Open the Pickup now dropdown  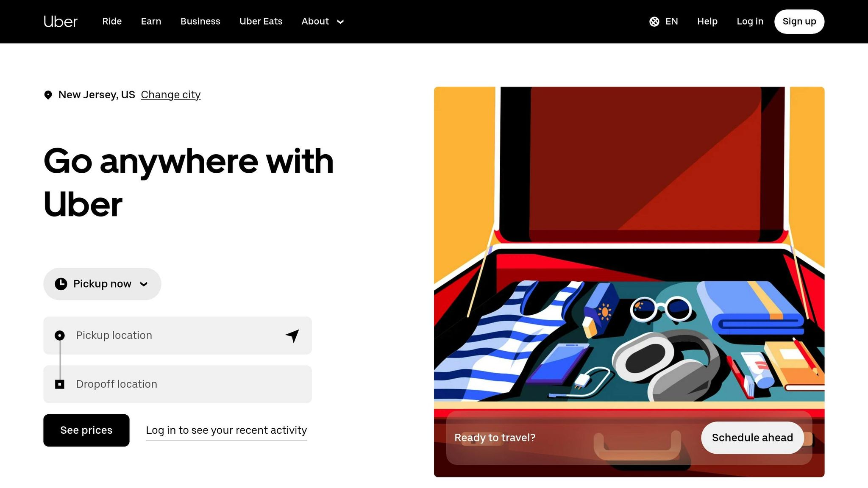pyautogui.click(x=102, y=284)
